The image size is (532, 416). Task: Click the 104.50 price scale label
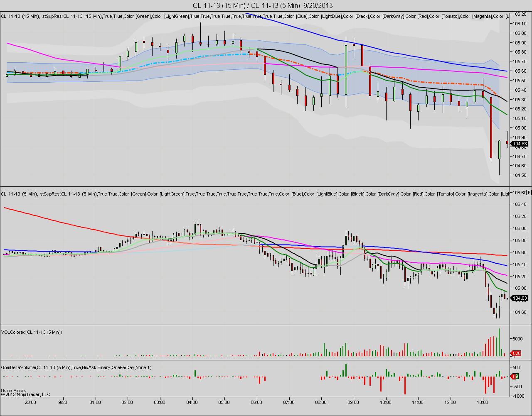[520, 175]
